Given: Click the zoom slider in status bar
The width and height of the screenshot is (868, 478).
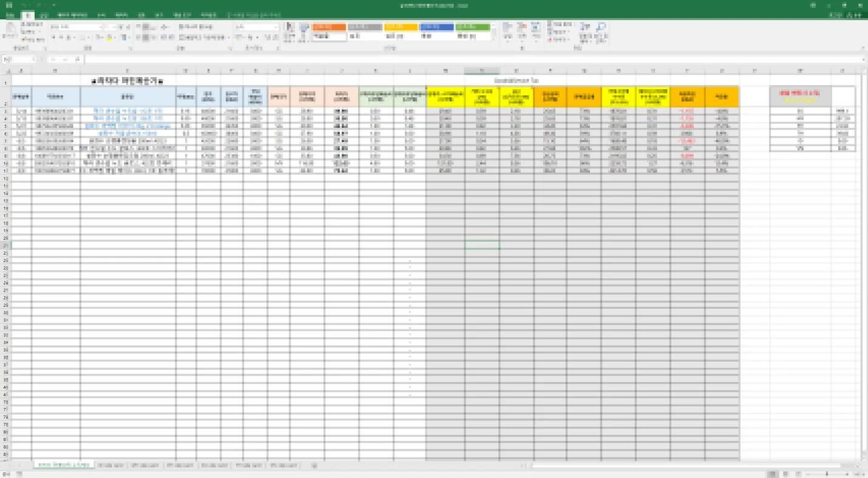Looking at the screenshot, I should [x=826, y=474].
